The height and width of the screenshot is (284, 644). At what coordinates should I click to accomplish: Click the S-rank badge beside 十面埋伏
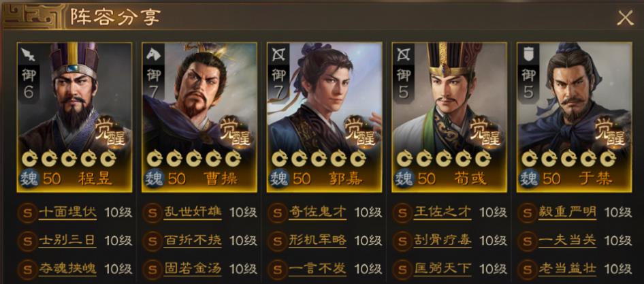point(27,213)
